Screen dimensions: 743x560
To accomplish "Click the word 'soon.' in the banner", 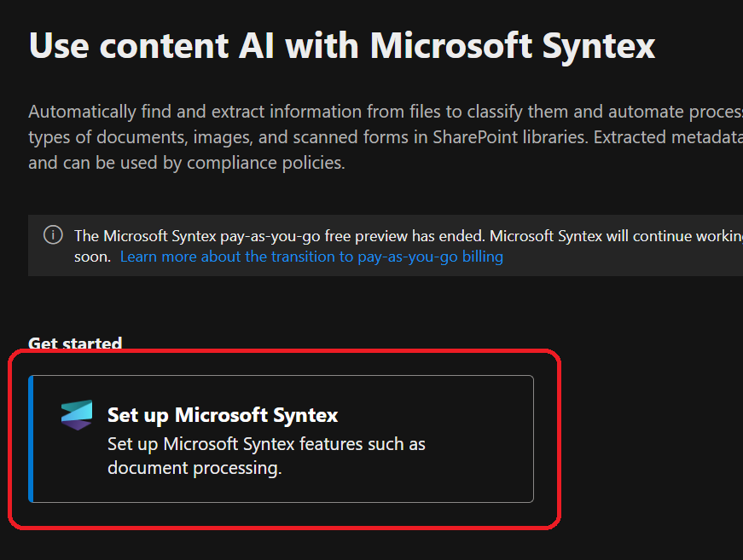I will pyautogui.click(x=92, y=257).
